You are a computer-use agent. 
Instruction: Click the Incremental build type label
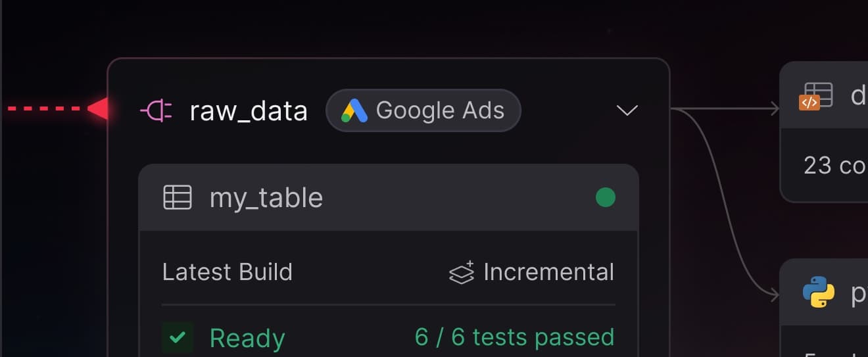click(548, 272)
